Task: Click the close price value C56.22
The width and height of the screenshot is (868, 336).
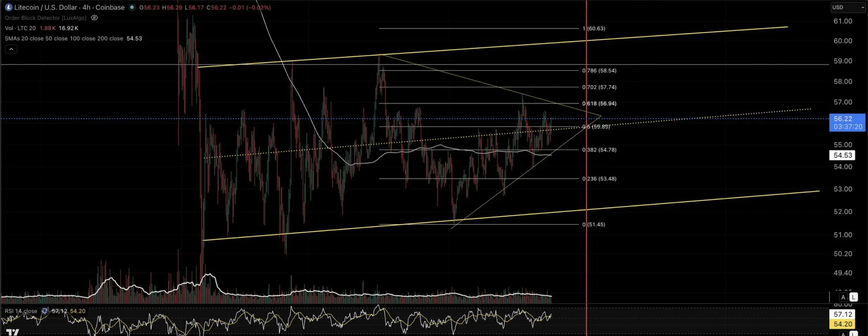Action: (217, 7)
